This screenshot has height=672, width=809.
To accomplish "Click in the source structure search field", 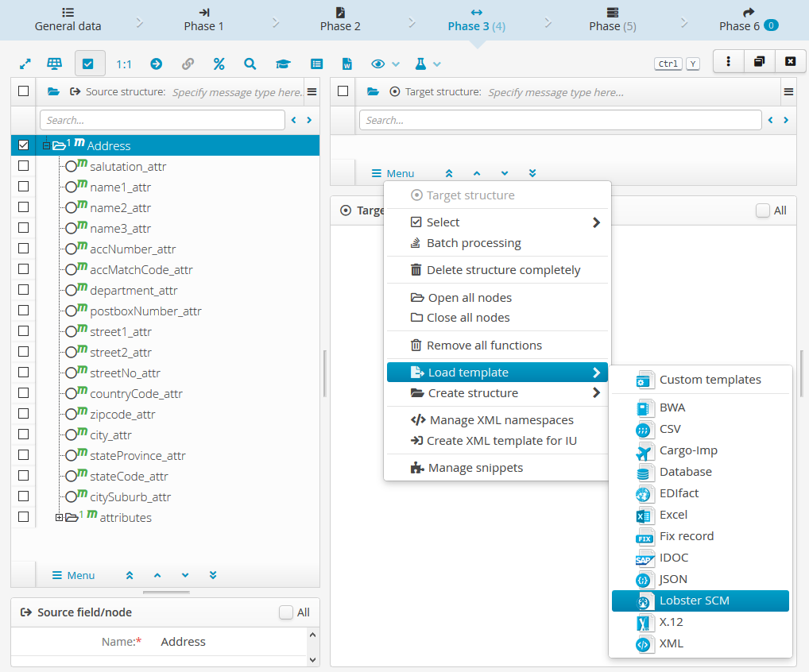I will click(x=163, y=120).
